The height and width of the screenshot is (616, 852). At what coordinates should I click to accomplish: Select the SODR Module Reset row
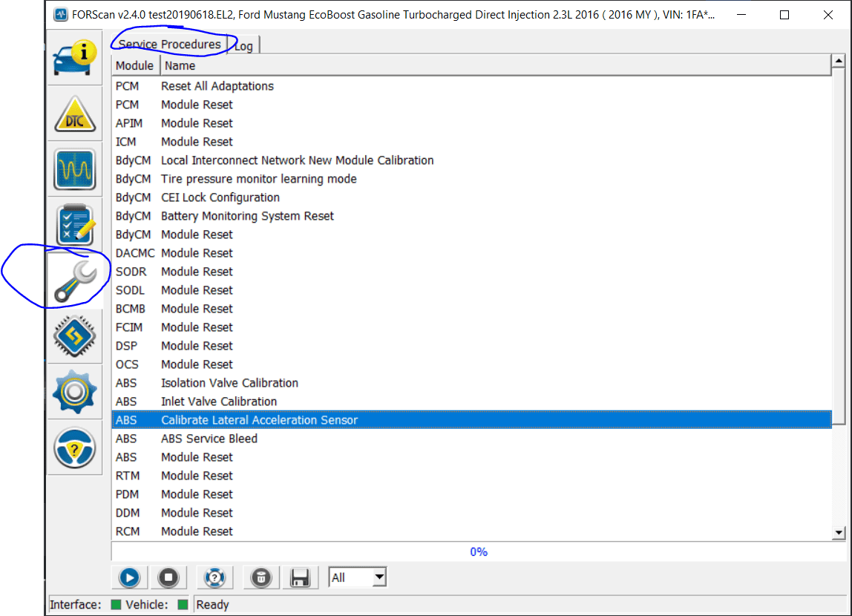472,272
